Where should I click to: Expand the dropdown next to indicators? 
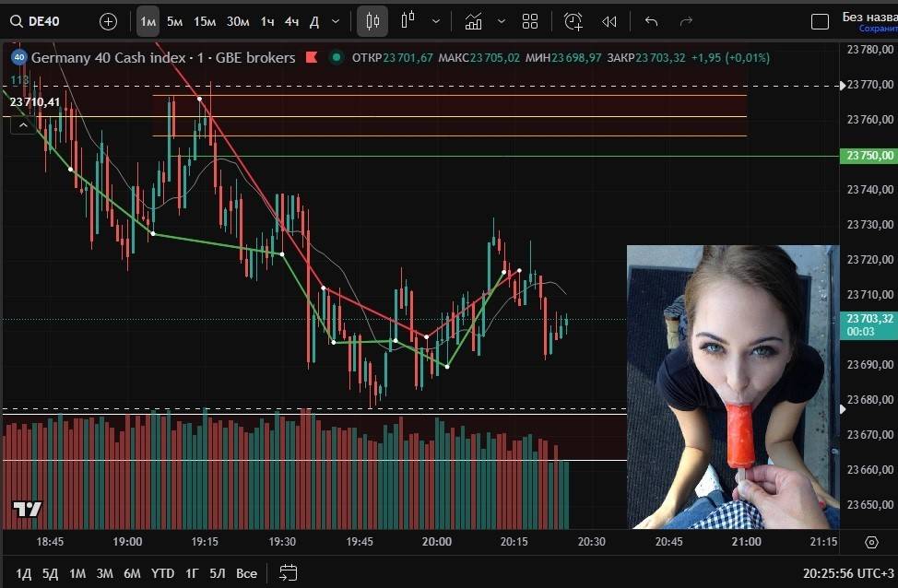[502, 21]
